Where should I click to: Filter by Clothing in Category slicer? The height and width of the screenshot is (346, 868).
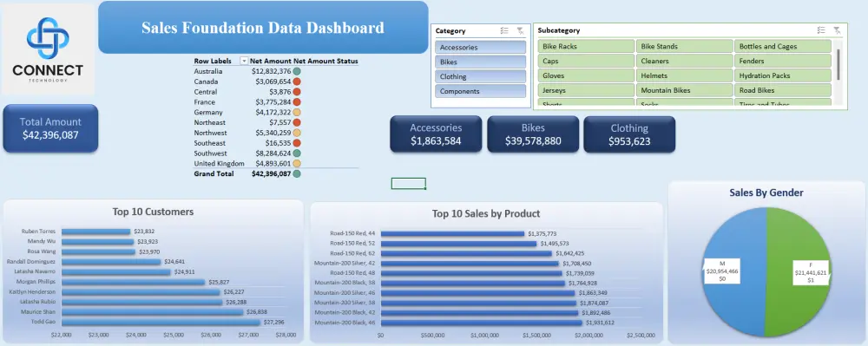point(481,77)
